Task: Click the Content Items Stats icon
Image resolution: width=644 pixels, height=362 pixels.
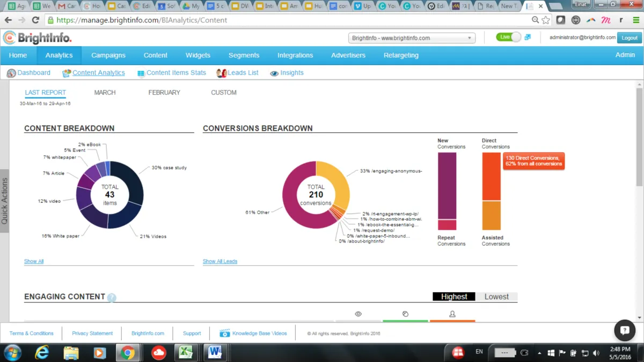Action: pos(141,73)
